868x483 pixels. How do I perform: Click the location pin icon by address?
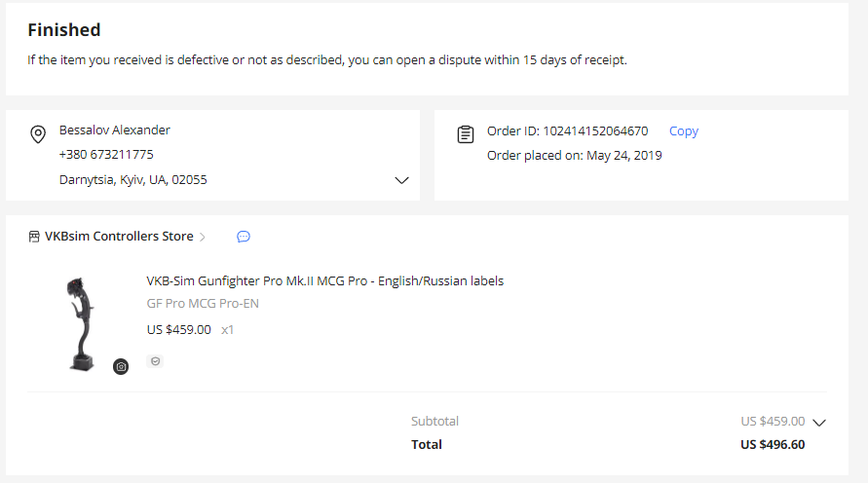click(38, 134)
